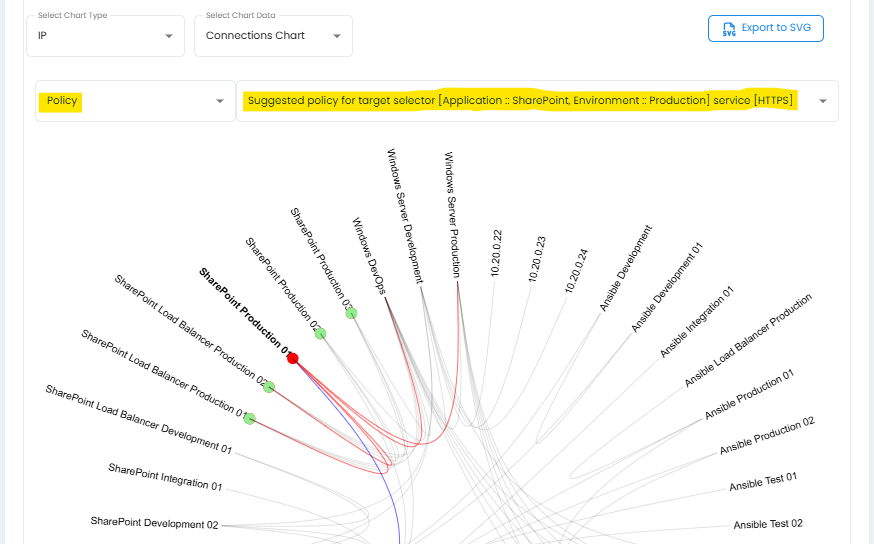Expand the Select Chart Data dropdown
The image size is (874, 544).
coord(273,36)
